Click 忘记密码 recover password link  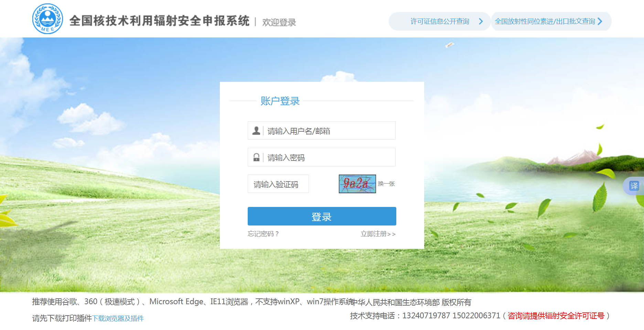click(262, 234)
